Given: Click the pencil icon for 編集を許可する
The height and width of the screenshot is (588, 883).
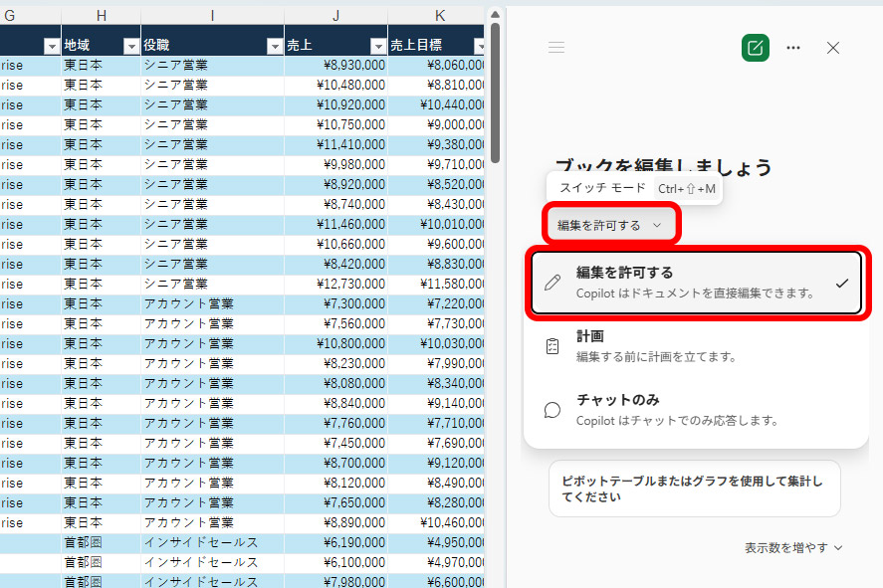Looking at the screenshot, I should [552, 283].
